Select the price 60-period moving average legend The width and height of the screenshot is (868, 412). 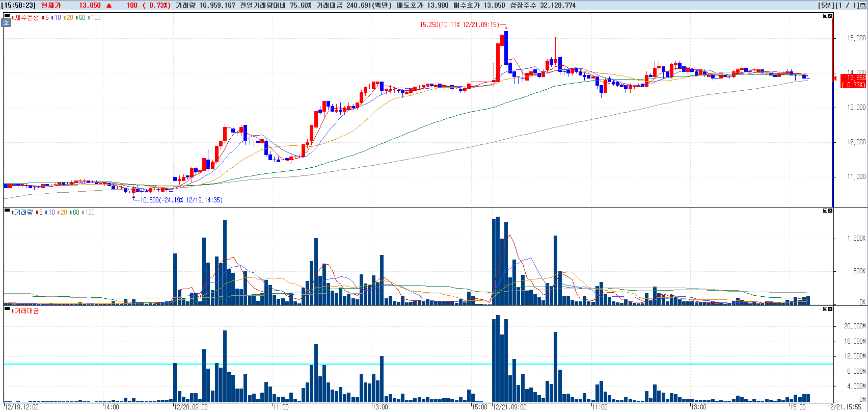tap(81, 17)
